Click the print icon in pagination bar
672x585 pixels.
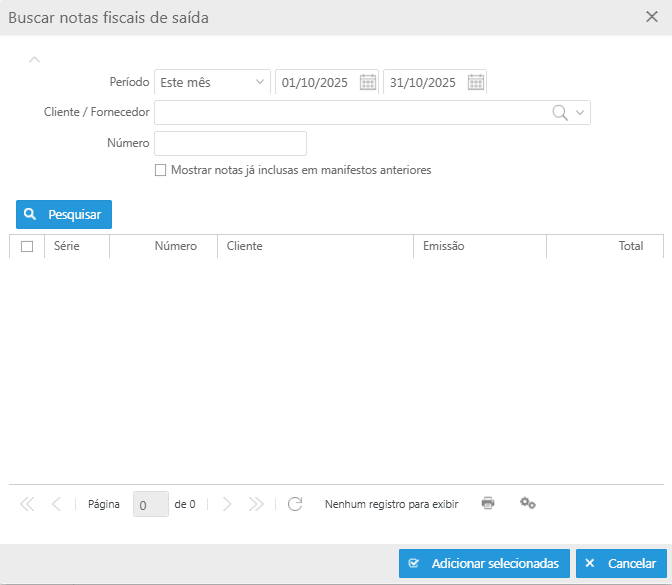coord(488,503)
